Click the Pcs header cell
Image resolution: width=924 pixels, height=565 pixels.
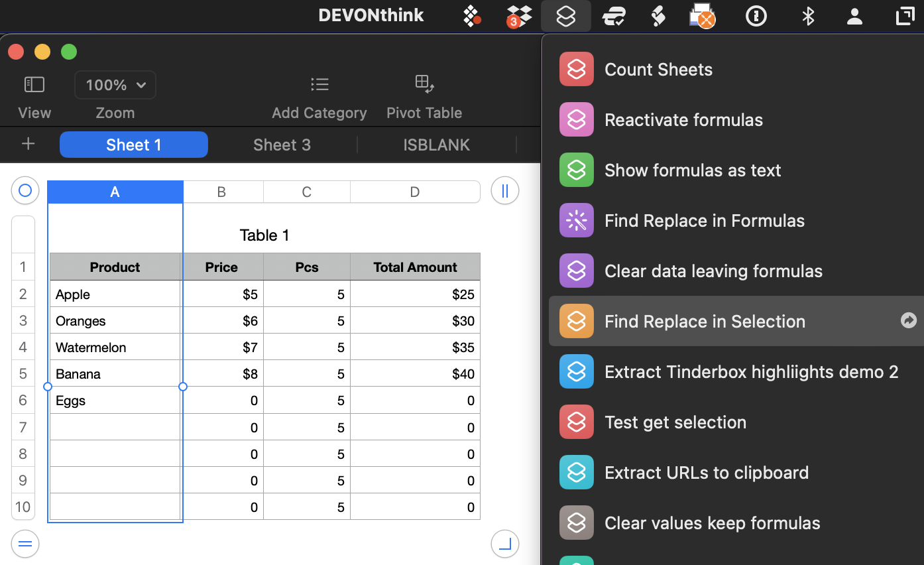click(306, 267)
